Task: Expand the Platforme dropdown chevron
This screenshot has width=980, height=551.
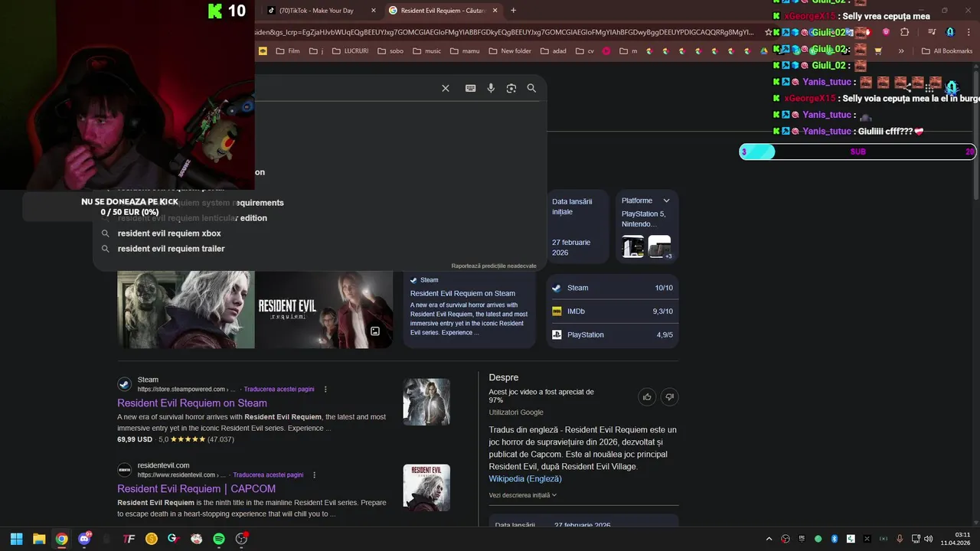Action: point(666,201)
